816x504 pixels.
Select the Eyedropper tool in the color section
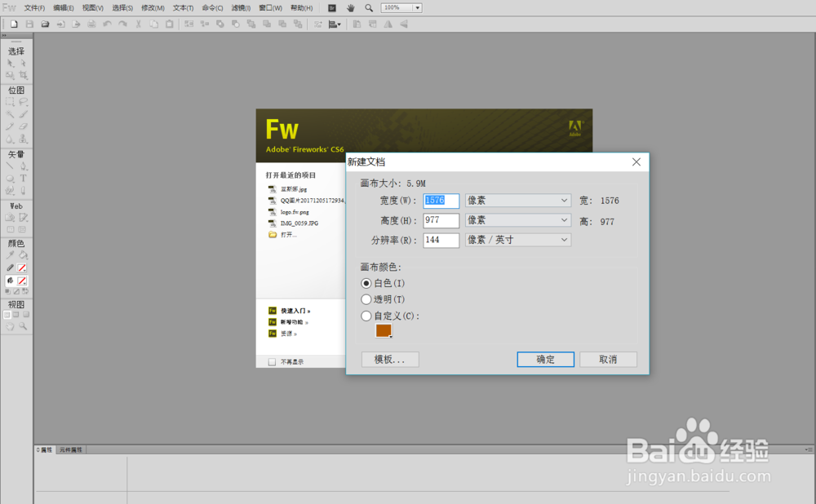pos(10,255)
